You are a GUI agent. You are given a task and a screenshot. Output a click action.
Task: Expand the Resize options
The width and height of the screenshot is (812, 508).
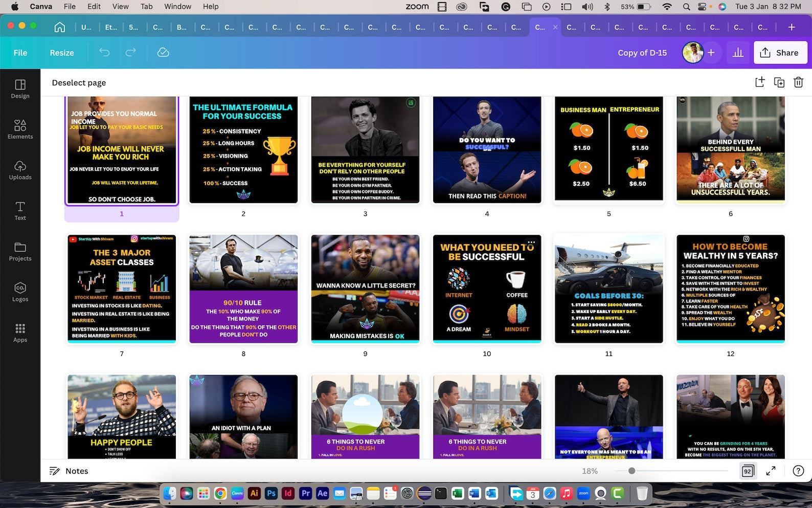click(62, 53)
